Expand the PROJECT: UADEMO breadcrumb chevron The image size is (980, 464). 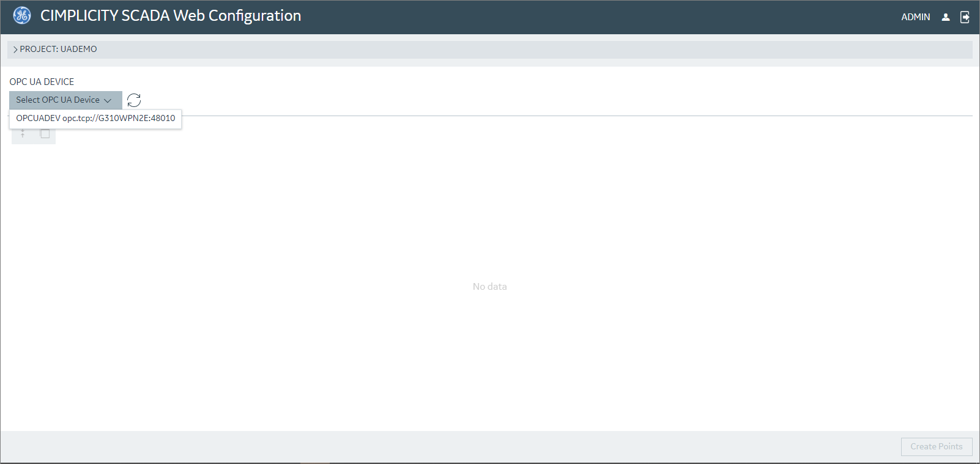[x=15, y=50]
